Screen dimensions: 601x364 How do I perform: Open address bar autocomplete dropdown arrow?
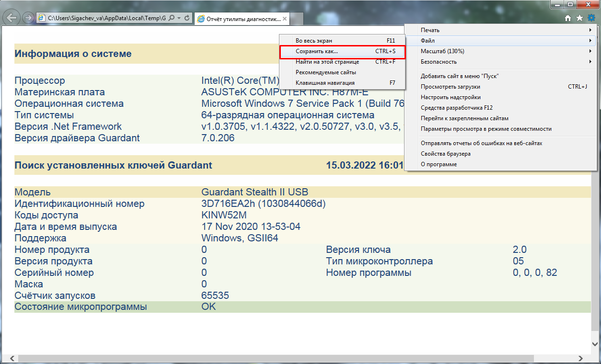pos(179,18)
